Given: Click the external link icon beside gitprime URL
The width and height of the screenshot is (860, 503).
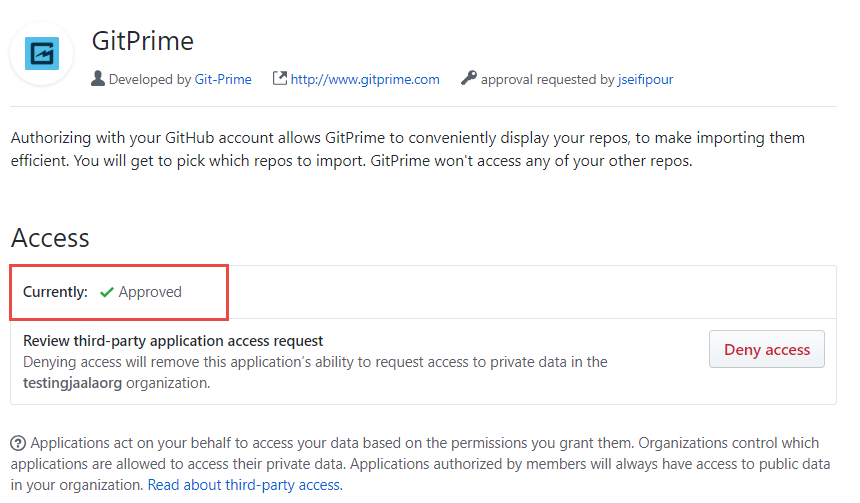Looking at the screenshot, I should click(x=280, y=78).
